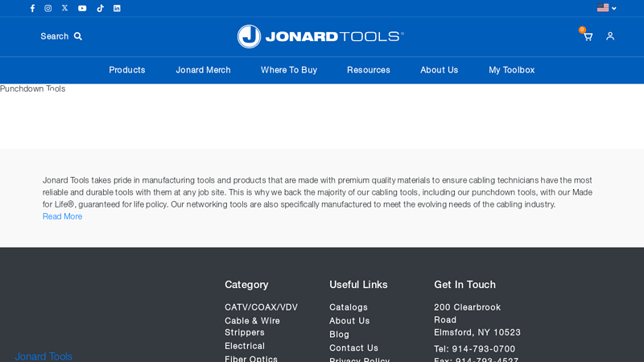
Task: Open the Contact Us footer link
Action: tap(353, 348)
